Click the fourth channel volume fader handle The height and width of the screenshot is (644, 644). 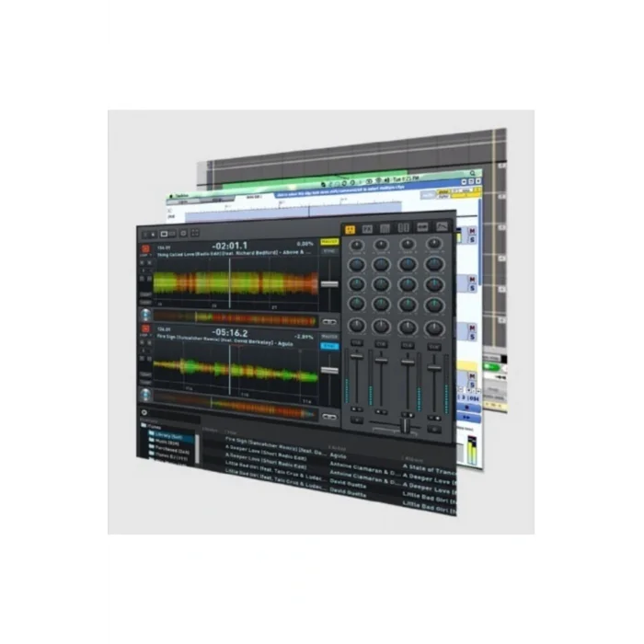[433, 368]
